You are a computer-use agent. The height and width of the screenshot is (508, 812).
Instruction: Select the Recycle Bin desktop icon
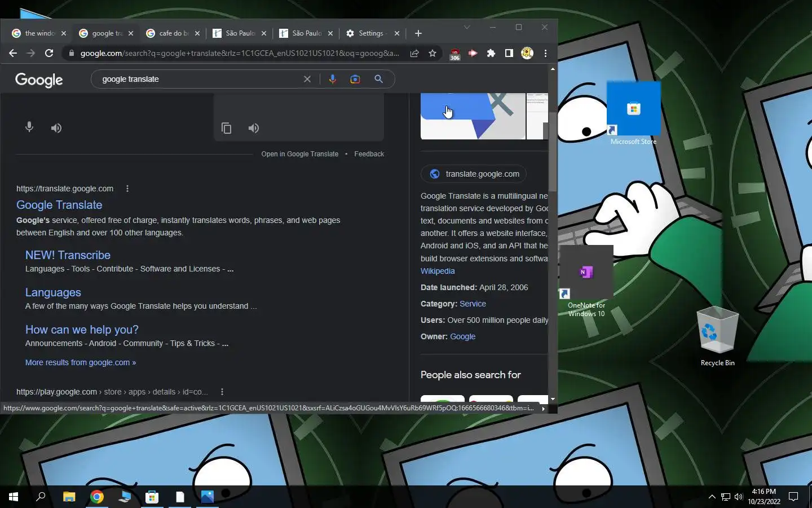coord(718,337)
